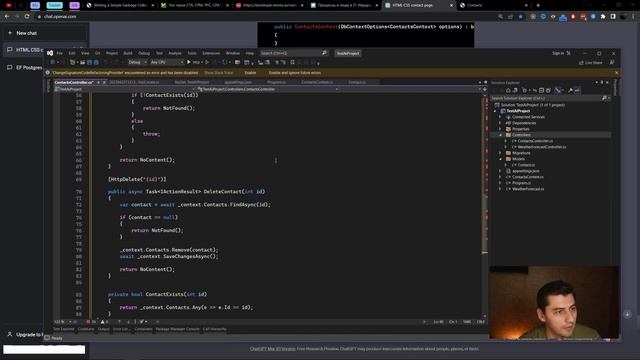640x360 pixels.
Task: Click the Dependencies node icon
Action: point(508,123)
